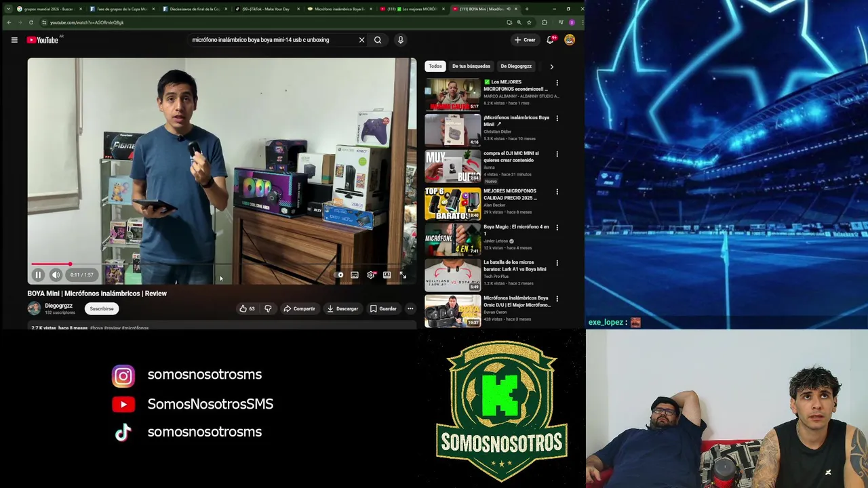Dislike the video with thumbs down
This screenshot has width=868, height=488.
coord(268,309)
